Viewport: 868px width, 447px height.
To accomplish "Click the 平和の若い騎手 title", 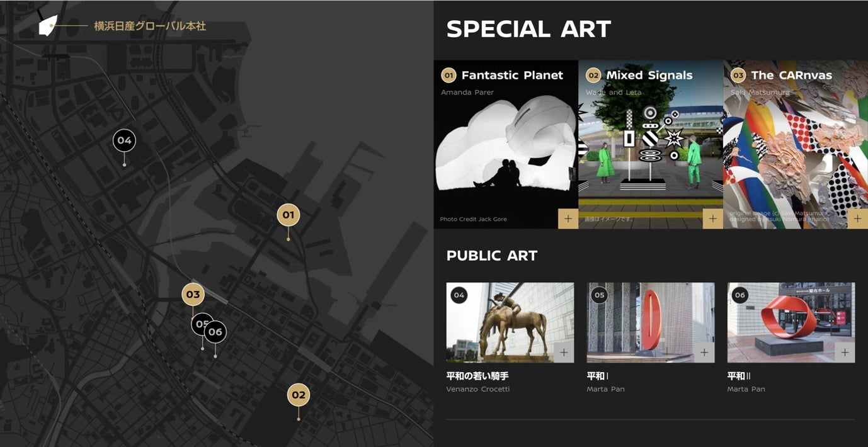I will (x=477, y=376).
